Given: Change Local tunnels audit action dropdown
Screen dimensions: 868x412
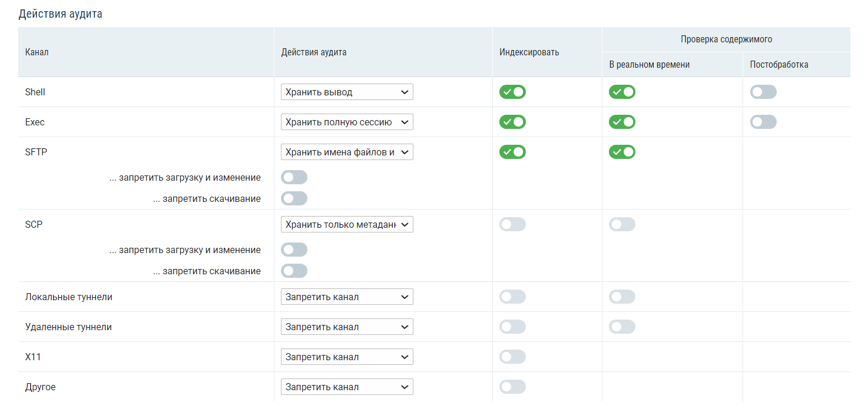Looking at the screenshot, I should tap(347, 297).
